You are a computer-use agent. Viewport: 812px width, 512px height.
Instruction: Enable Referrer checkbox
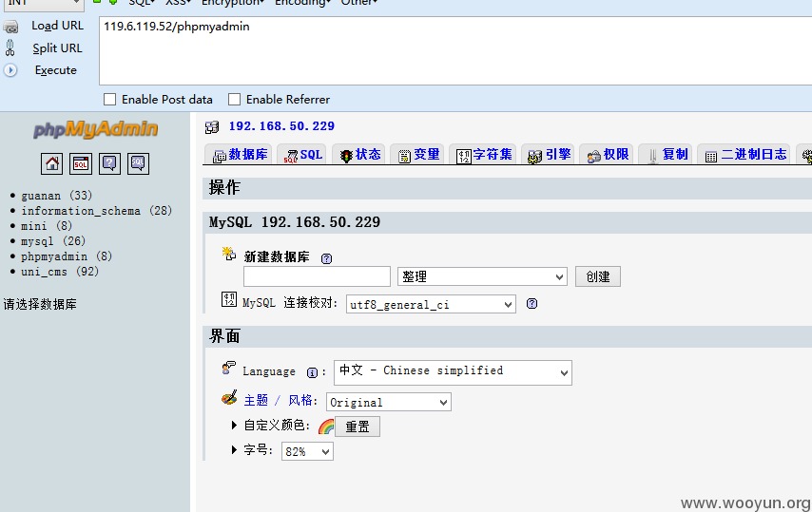point(235,100)
